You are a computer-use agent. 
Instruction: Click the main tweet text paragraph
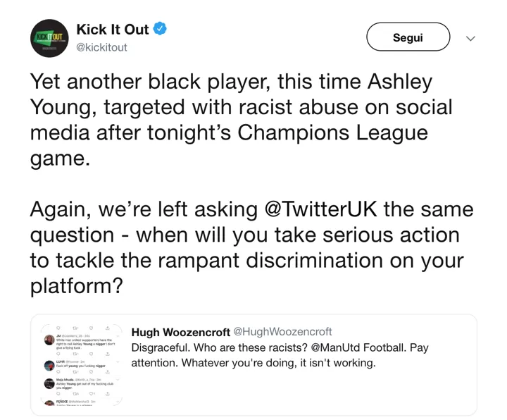tap(251, 183)
